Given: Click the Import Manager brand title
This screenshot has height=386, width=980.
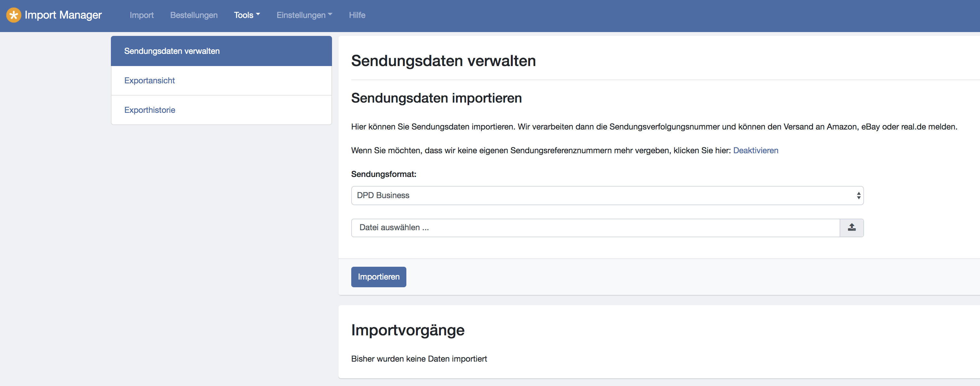Looking at the screenshot, I should (63, 15).
